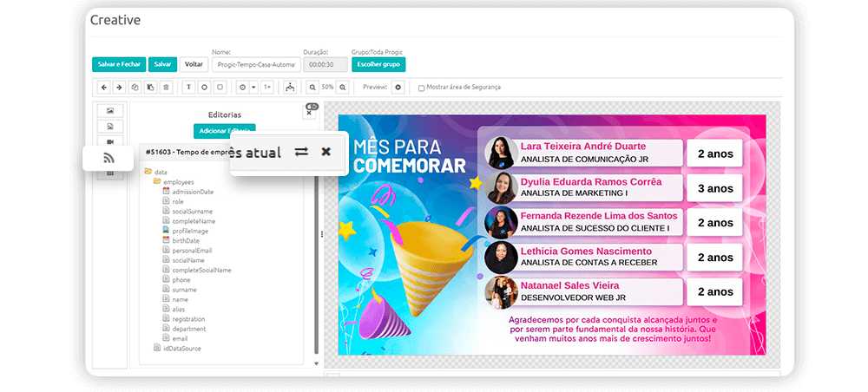Delete with the trash can toolbar icon

pos(166,88)
